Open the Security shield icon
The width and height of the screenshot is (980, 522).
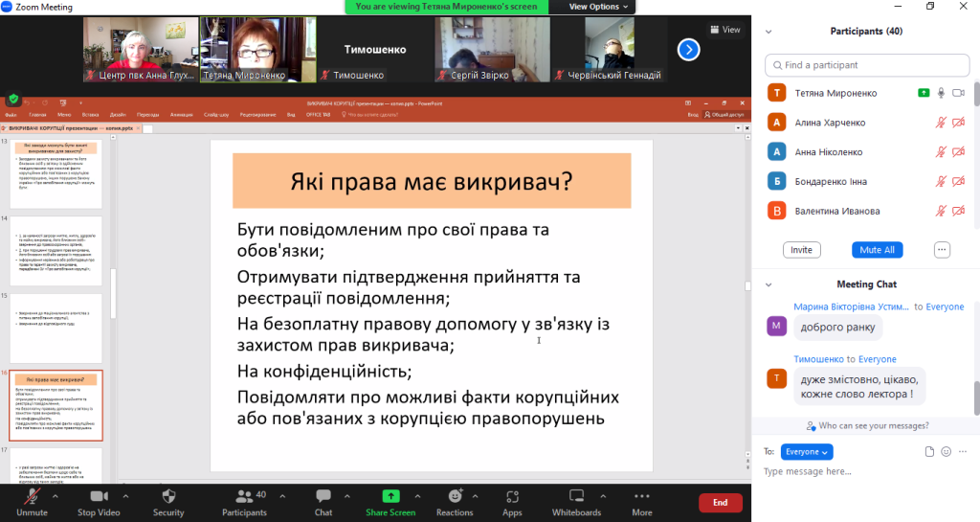pyautogui.click(x=168, y=496)
